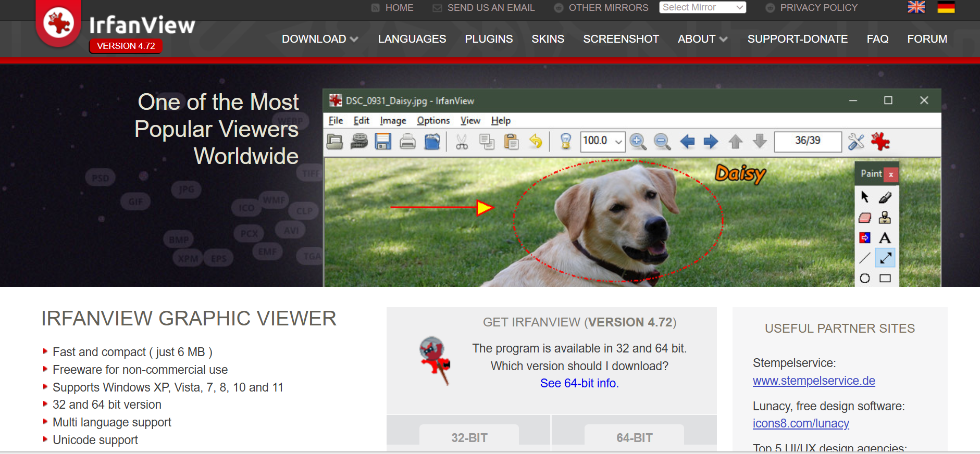Click the Save floppy disk icon
This screenshot has height=454, width=980.
click(x=383, y=142)
